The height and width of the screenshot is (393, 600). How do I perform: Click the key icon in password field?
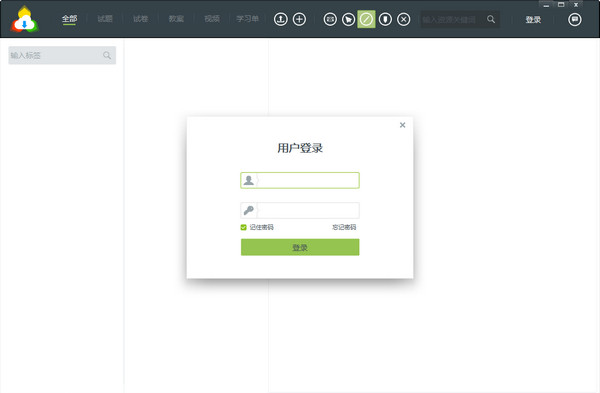click(x=249, y=210)
